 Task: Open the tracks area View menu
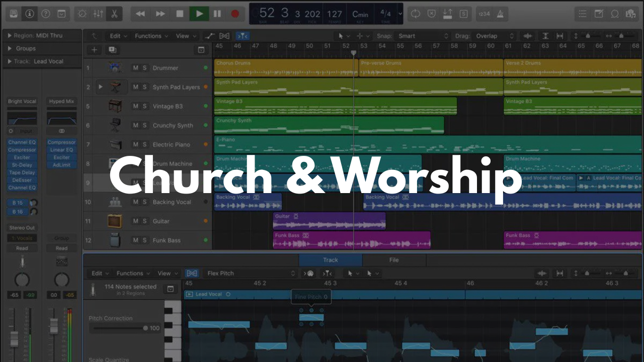coord(186,36)
